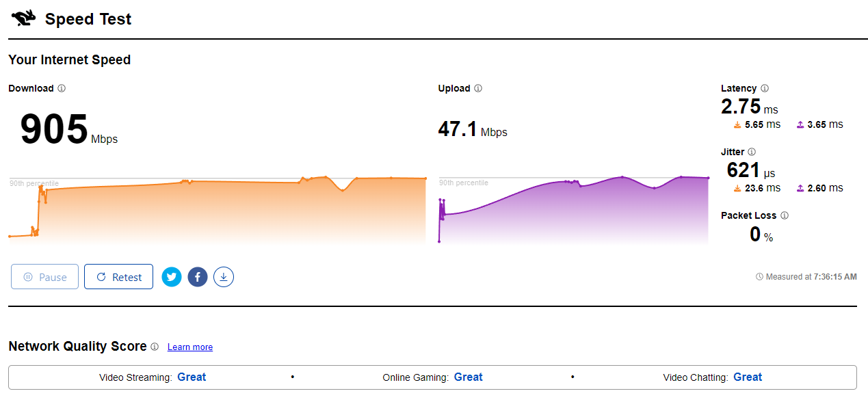Image resolution: width=868 pixels, height=415 pixels.
Task: Share results via Facebook icon
Action: 198,277
